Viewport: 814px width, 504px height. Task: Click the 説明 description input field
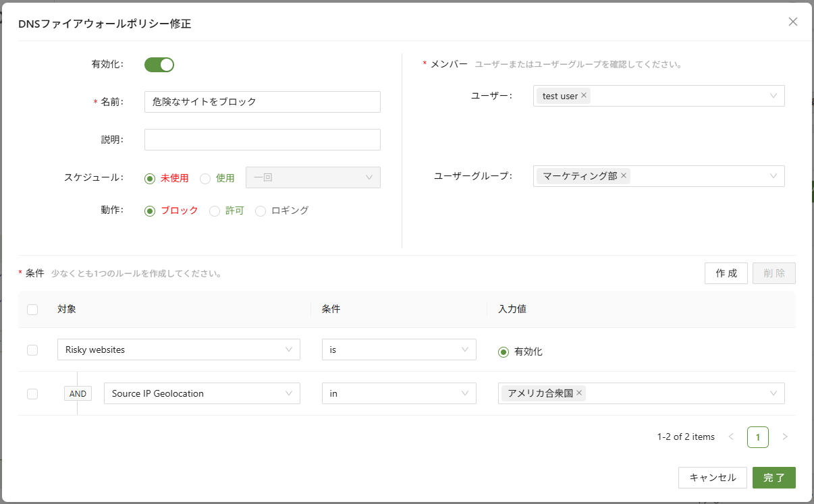point(262,140)
